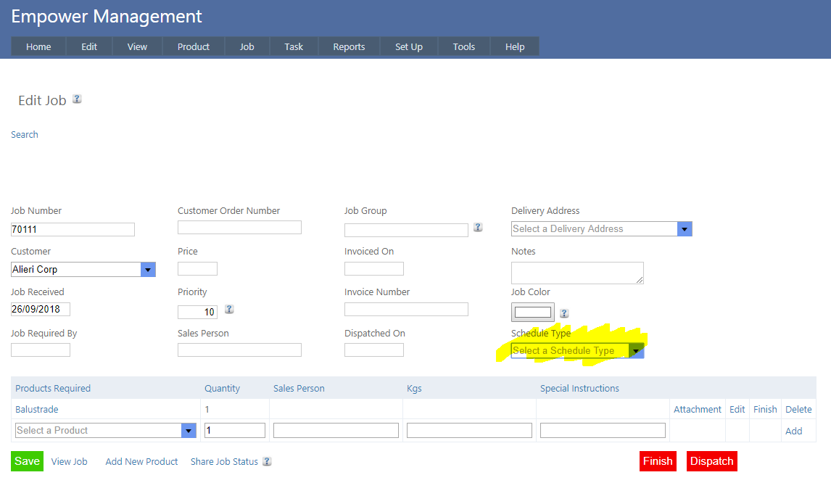831x504 pixels.
Task: Click help icon beside Edit Job heading
Action: tap(77, 99)
